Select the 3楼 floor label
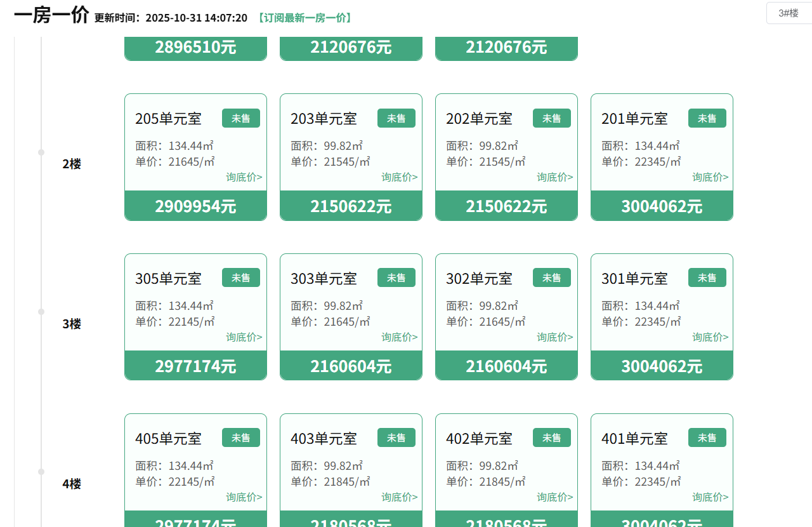 [x=72, y=324]
